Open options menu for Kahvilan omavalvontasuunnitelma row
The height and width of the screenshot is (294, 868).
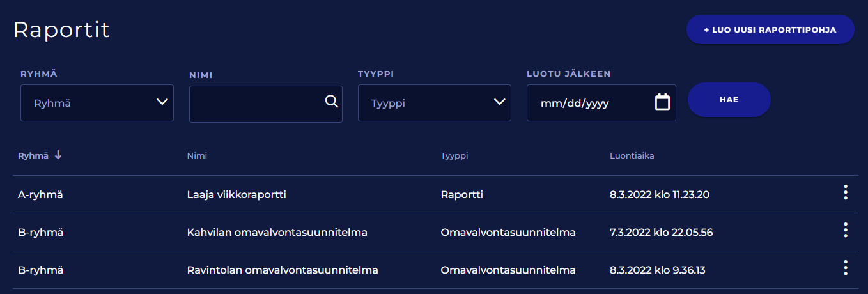coord(845,230)
